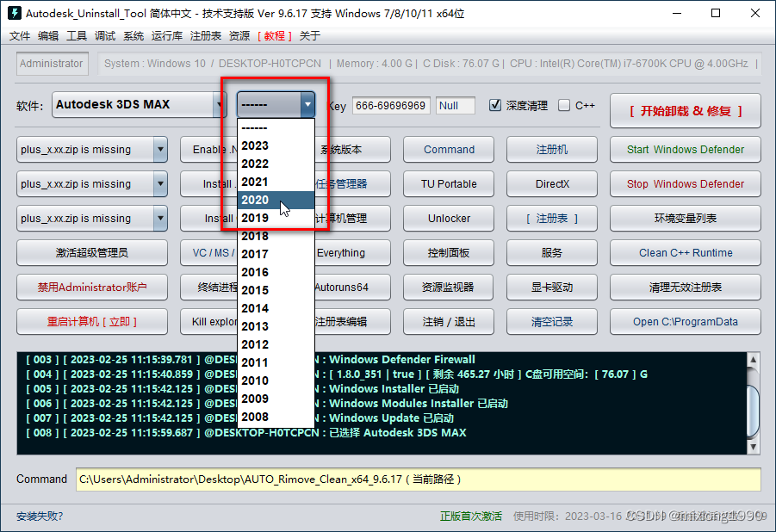Click Stop Windows Defender button
776x532 pixels.
pyautogui.click(x=686, y=184)
